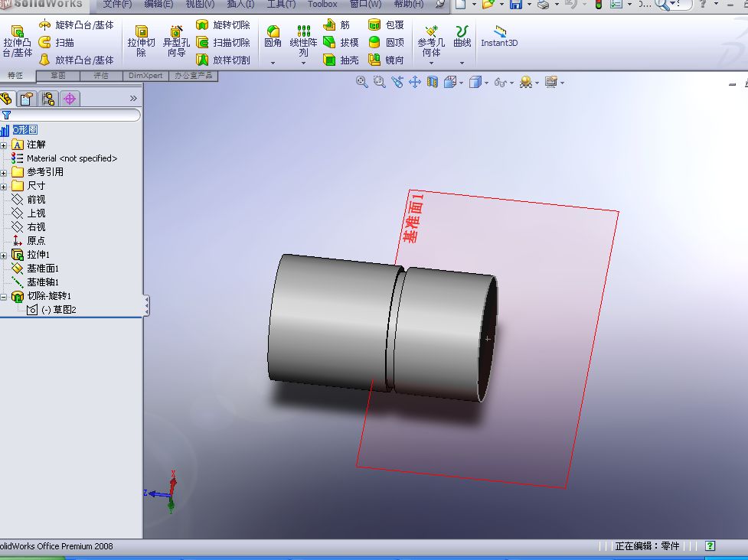This screenshot has height=560, width=748.
Task: Open dropdown arrow below 圆角 fillet
Action: tap(273, 63)
